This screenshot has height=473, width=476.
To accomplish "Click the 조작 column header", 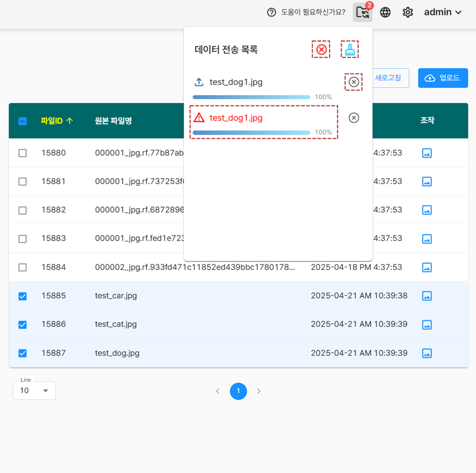I will tap(427, 121).
